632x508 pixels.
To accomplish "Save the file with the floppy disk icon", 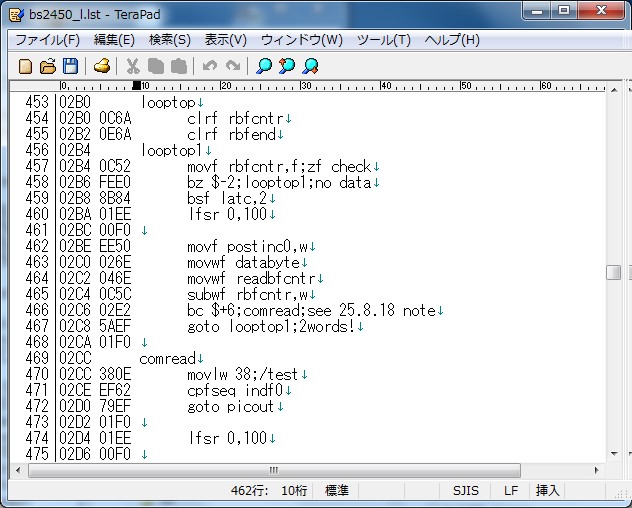I will pos(71,67).
